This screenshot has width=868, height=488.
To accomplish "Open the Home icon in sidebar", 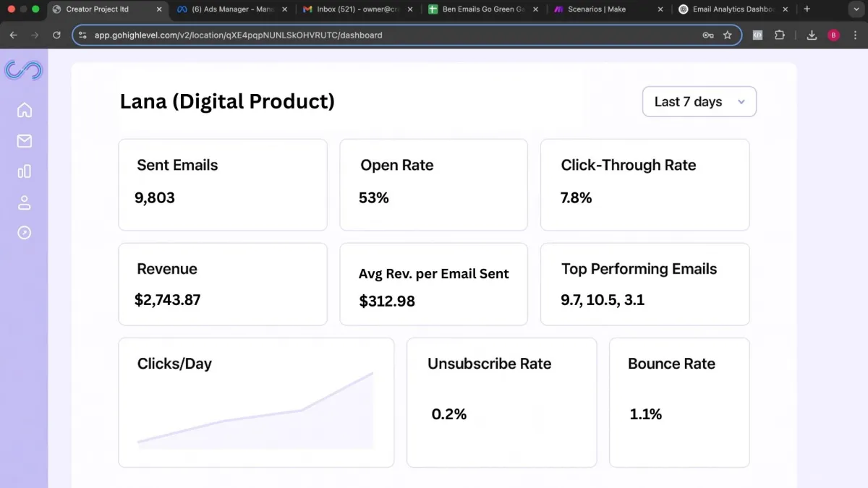I will coord(25,110).
